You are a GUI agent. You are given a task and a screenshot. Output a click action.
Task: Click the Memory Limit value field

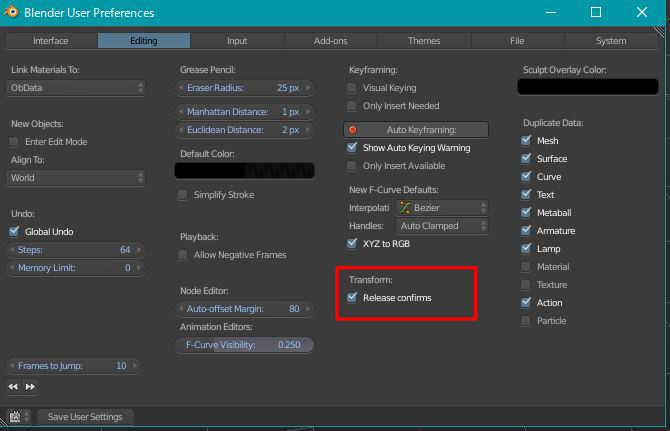pos(75,268)
